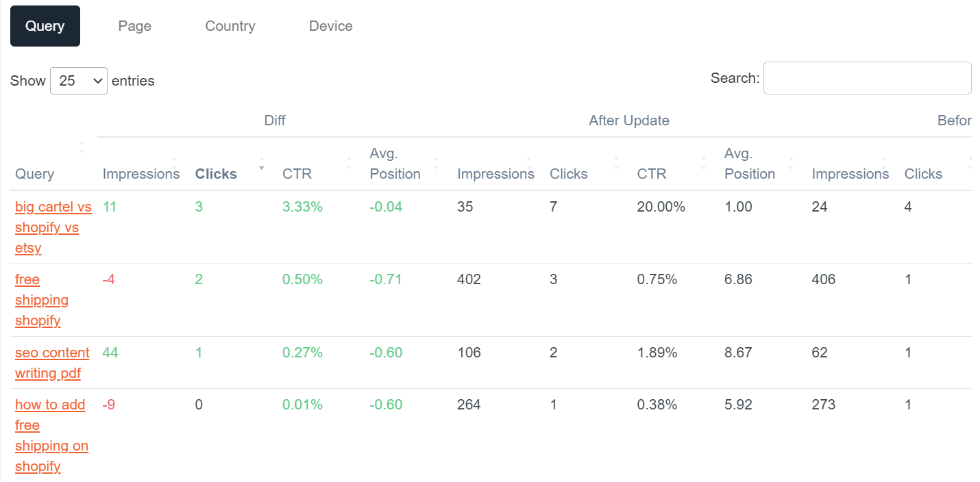Select the Query tab
This screenshot has height=482, width=980.
[x=45, y=26]
